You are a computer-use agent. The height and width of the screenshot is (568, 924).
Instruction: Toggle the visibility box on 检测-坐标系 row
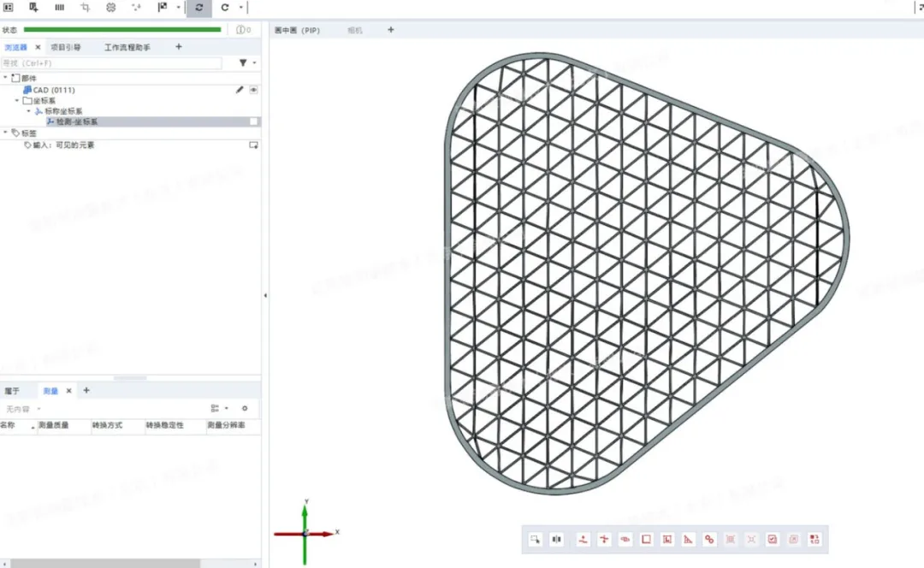pyautogui.click(x=253, y=122)
